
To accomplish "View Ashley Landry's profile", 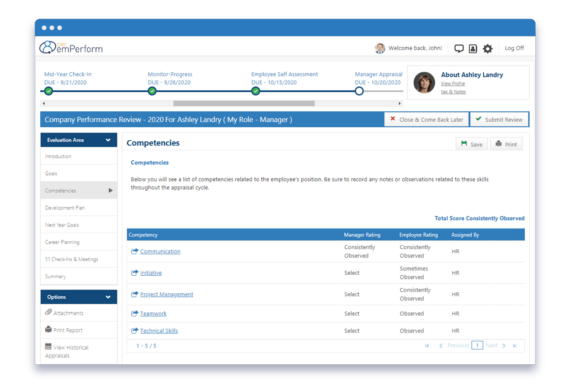I will click(x=453, y=83).
